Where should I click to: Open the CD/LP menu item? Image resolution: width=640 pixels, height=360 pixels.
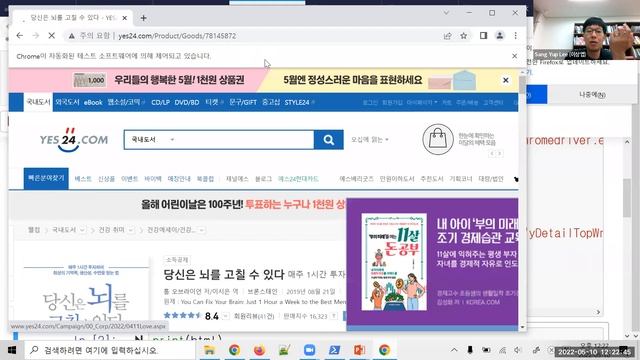click(160, 102)
